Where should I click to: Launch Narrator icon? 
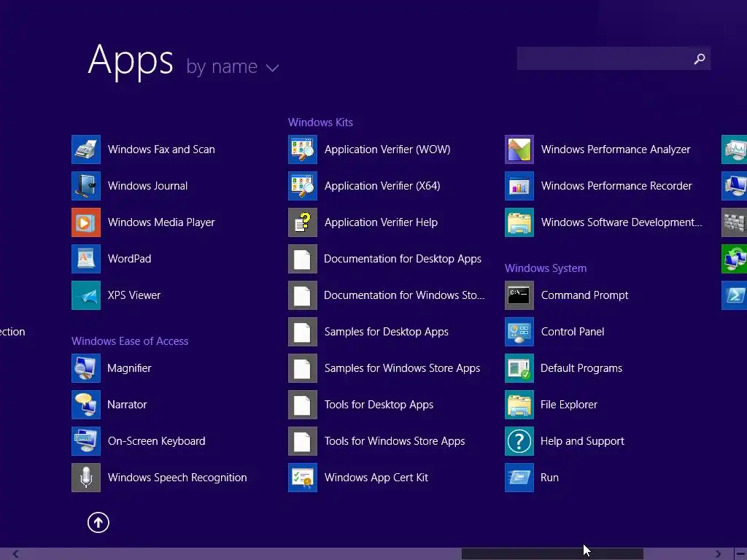(86, 405)
